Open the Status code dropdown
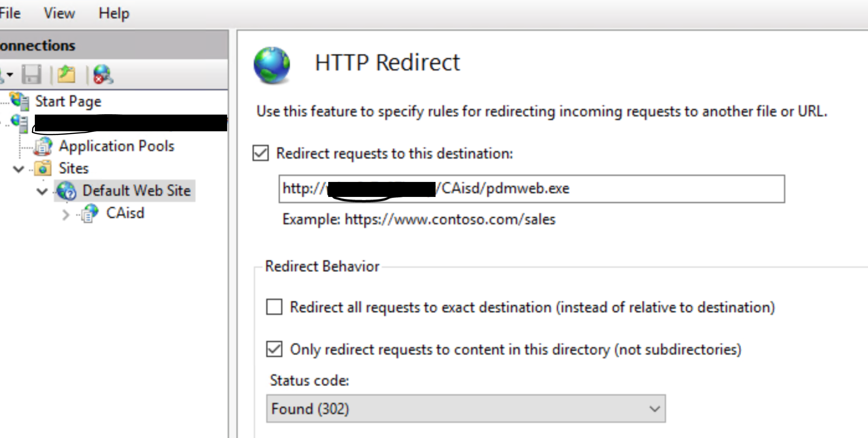 coord(466,409)
